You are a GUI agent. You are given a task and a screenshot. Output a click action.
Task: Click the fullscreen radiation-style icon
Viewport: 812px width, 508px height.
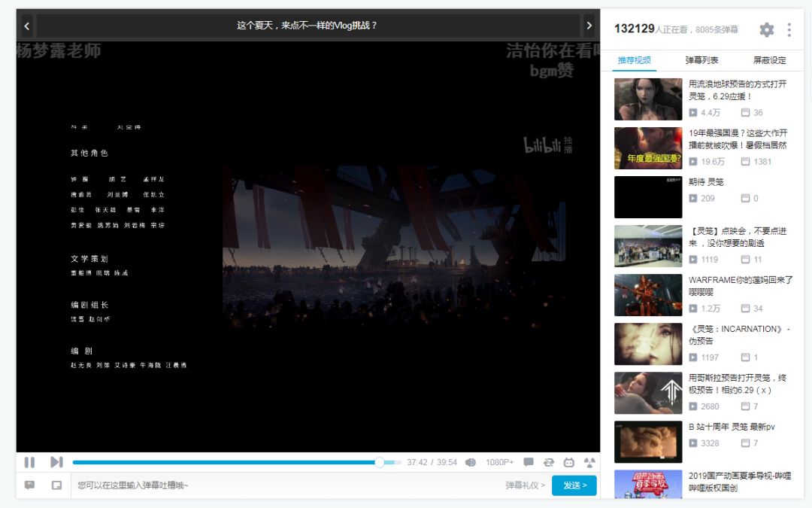click(589, 462)
